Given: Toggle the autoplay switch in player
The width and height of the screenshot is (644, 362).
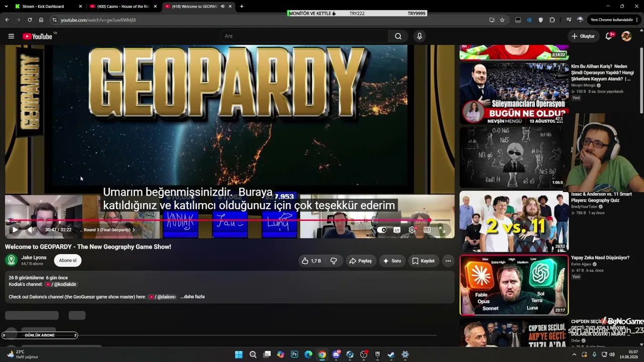Looking at the screenshot, I should pyautogui.click(x=382, y=230).
